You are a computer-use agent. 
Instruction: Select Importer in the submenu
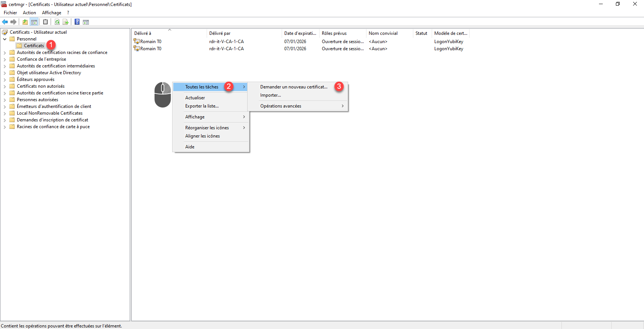click(x=270, y=95)
